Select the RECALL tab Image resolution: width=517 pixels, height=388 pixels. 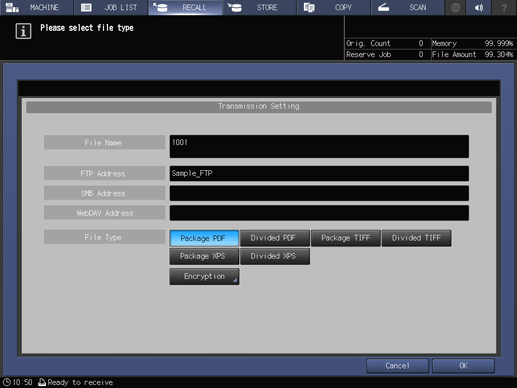(185, 7)
